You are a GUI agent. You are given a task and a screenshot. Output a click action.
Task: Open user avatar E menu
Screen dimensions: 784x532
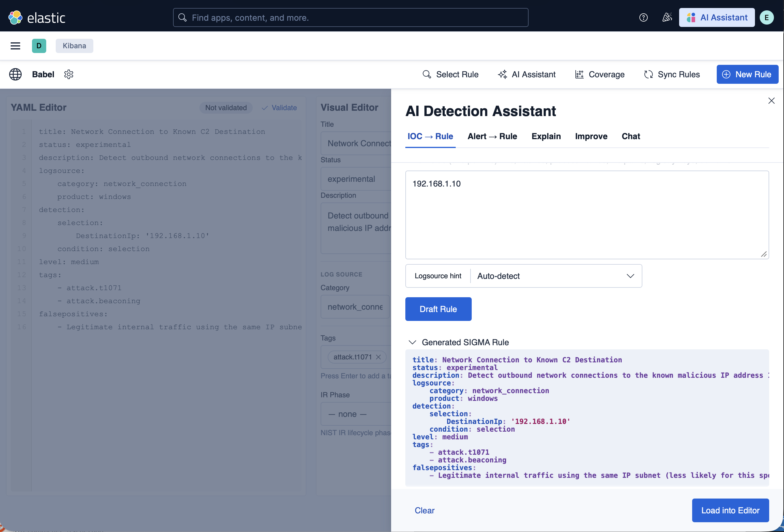(767, 17)
